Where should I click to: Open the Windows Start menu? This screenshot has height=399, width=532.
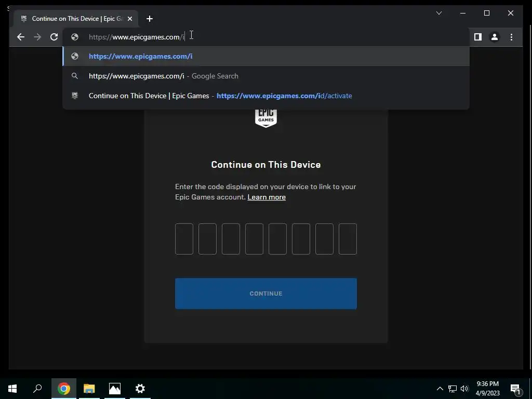(12, 389)
